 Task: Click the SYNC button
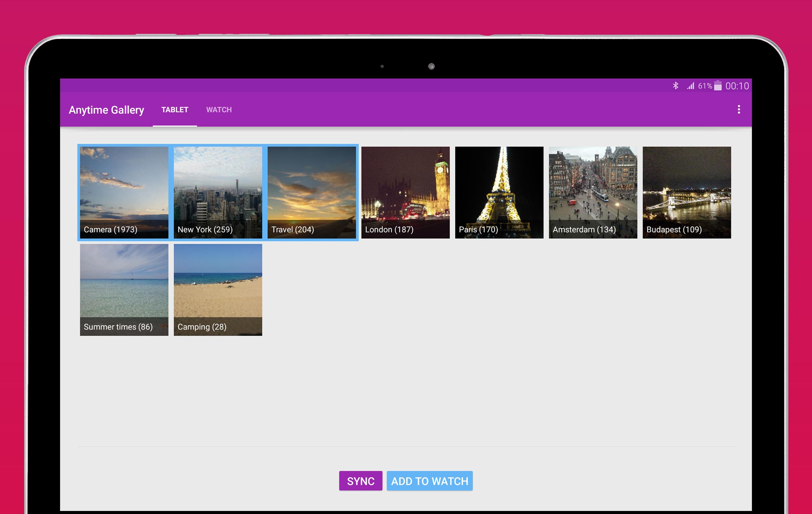360,481
